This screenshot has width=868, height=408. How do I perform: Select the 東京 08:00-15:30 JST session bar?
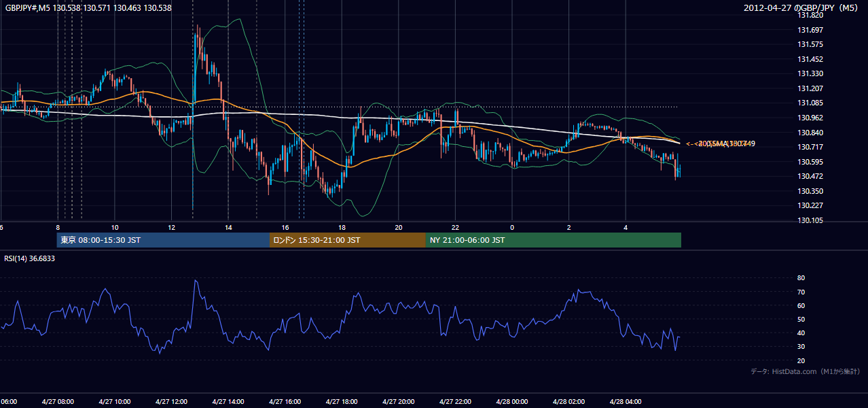click(x=163, y=240)
